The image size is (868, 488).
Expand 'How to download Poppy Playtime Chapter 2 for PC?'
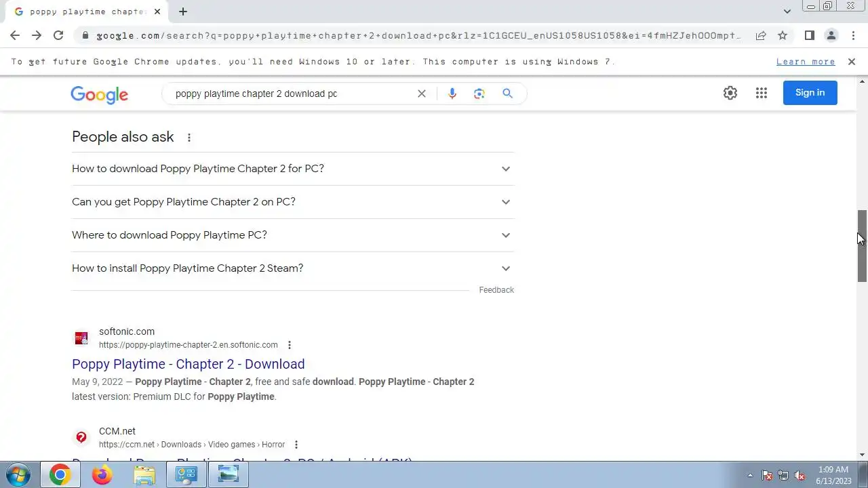[x=293, y=169]
